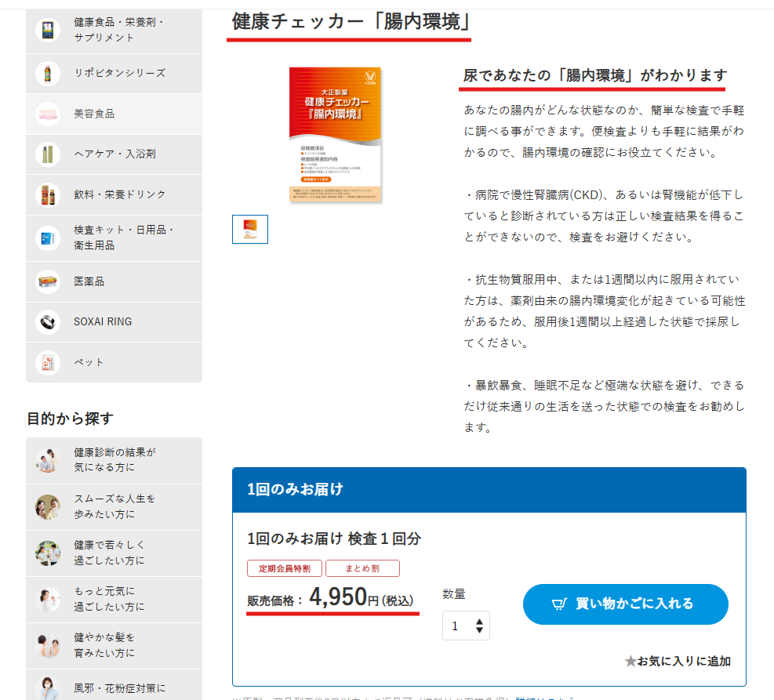Select リポビタンシリーズ in the sidebar
Viewport: 774px width, 700px height.
coord(114,74)
